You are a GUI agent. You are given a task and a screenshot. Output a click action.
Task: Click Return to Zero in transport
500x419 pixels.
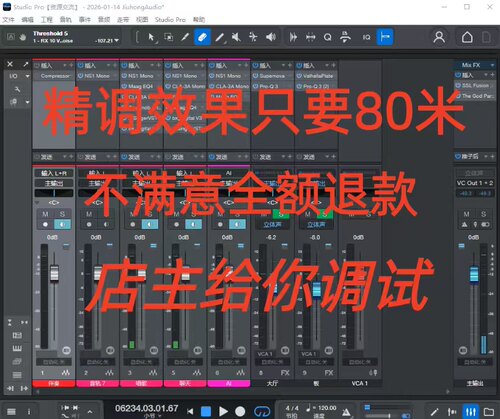(x=190, y=412)
